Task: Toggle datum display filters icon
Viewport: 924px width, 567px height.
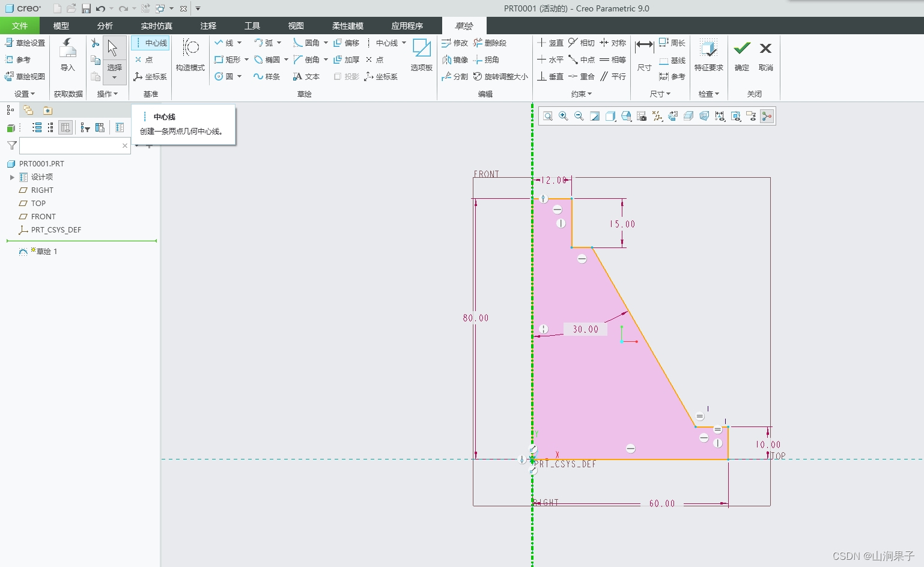Action: (658, 116)
